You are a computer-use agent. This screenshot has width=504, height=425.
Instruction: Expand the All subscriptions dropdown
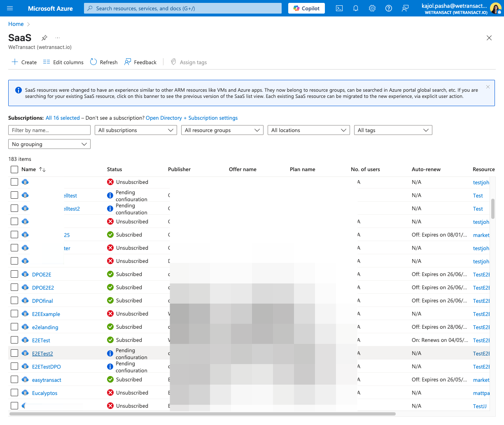[x=136, y=130]
